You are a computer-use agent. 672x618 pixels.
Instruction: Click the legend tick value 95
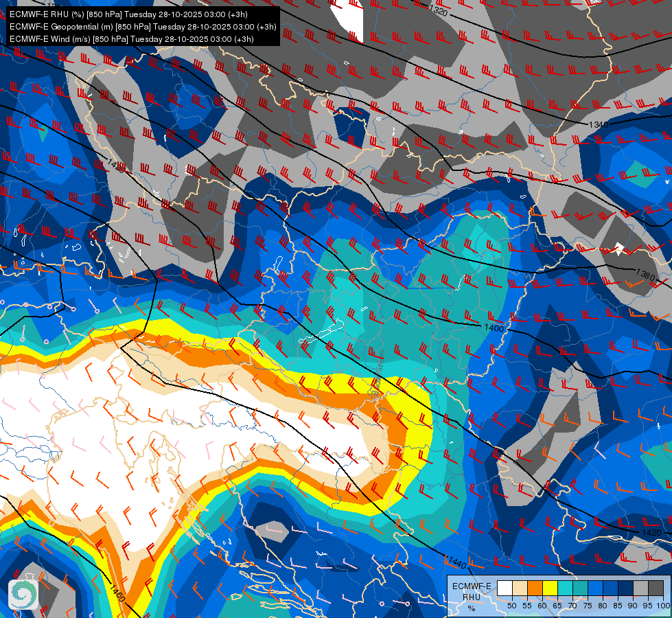coord(648,606)
